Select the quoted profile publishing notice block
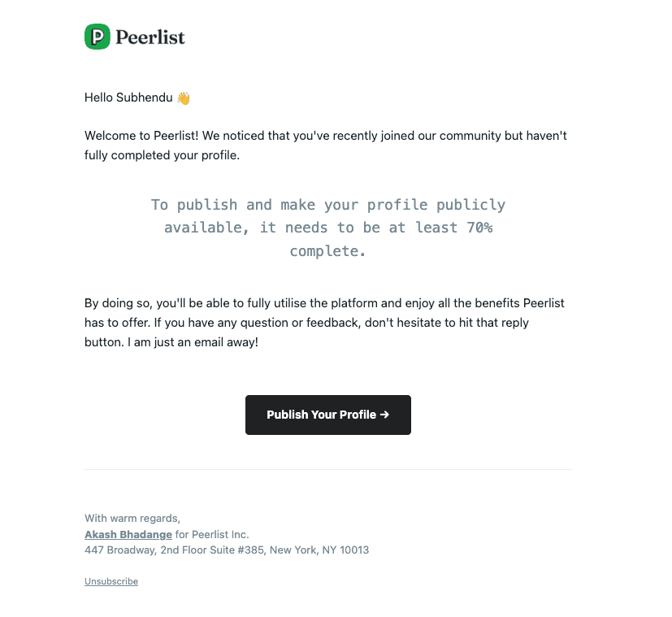This screenshot has height=617, width=672. (x=327, y=228)
